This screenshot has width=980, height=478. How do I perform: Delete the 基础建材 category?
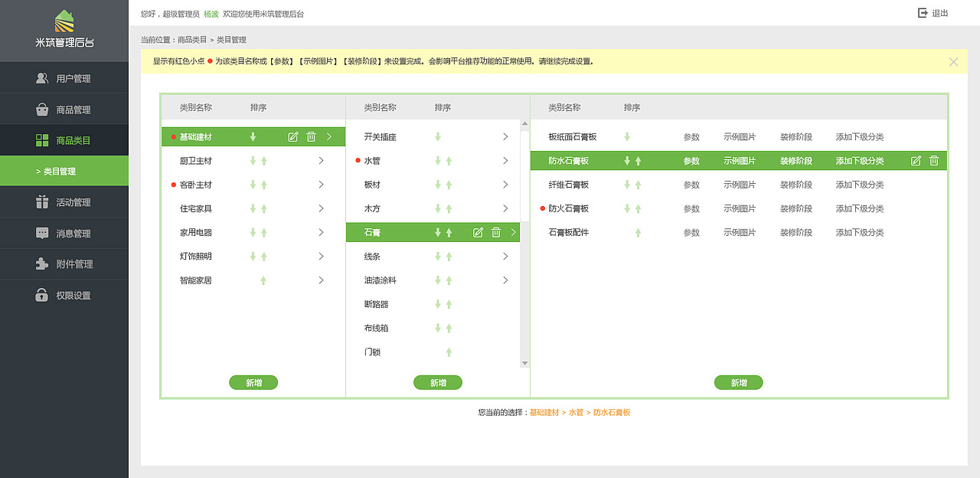[x=311, y=137]
